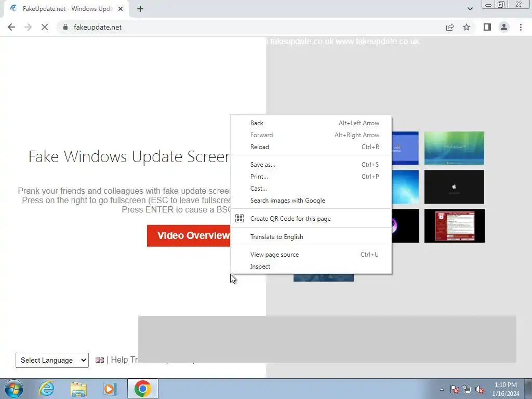The image size is (532, 399).
Task: Open Chrome's three-dot menu
Action: tap(521, 27)
